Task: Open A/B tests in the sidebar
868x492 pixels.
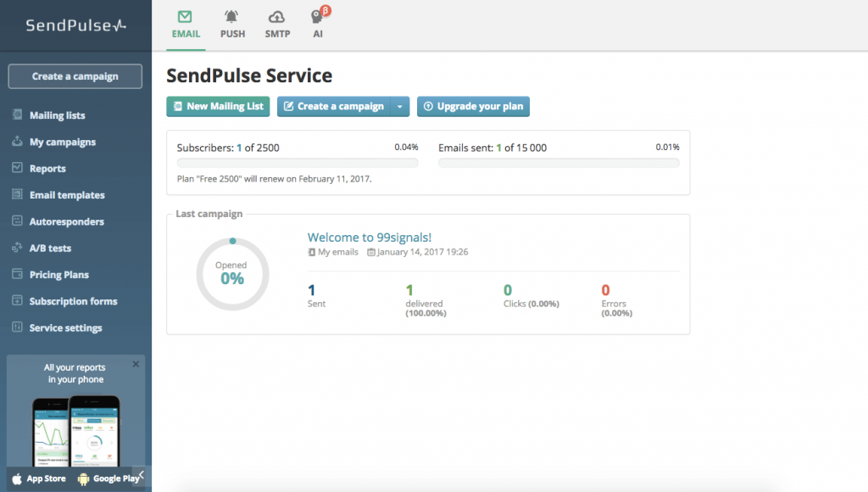Action: point(50,249)
